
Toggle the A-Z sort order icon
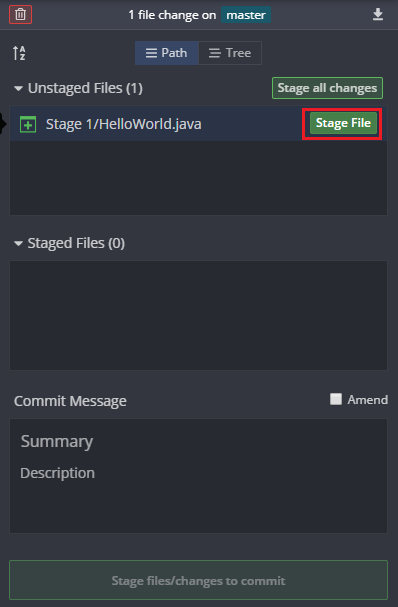click(x=19, y=53)
